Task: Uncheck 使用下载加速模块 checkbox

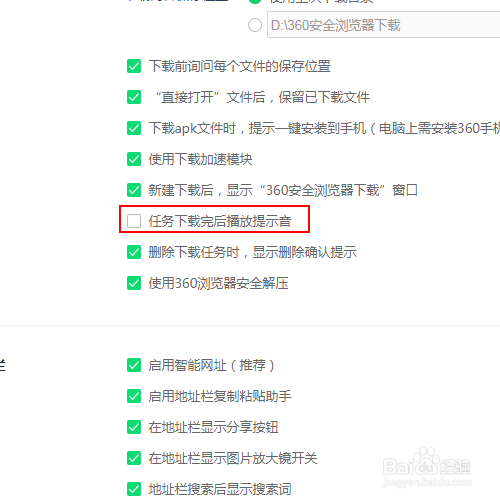Action: click(x=134, y=159)
